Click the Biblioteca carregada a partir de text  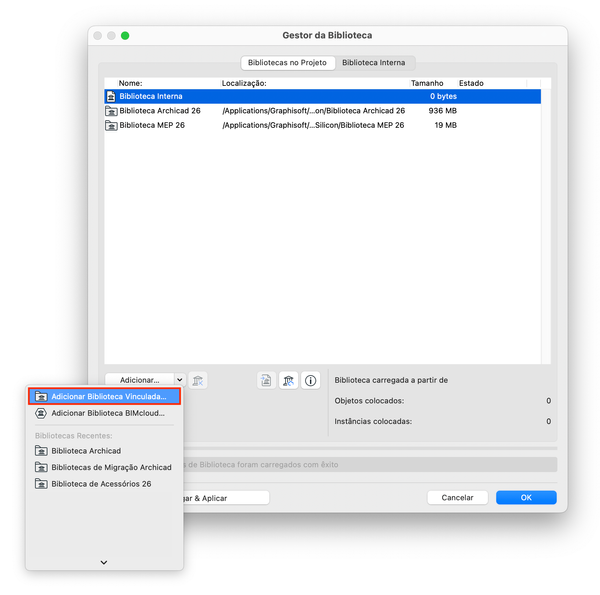(x=391, y=380)
